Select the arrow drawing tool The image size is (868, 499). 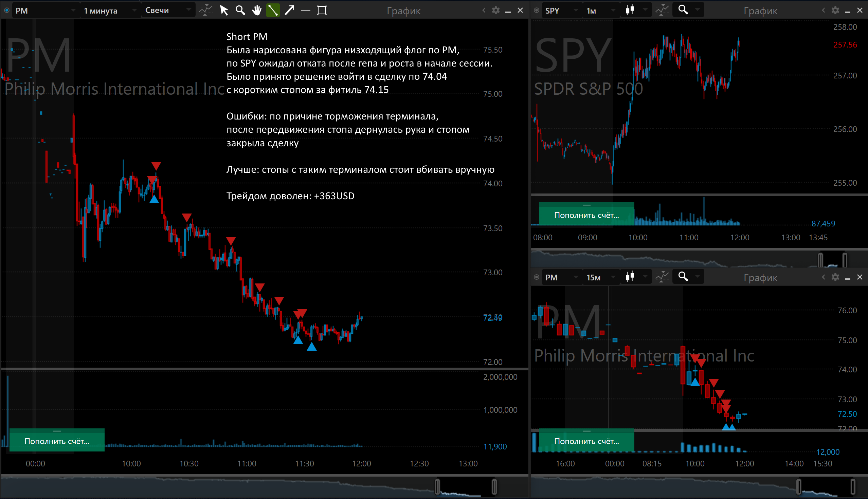coord(289,10)
